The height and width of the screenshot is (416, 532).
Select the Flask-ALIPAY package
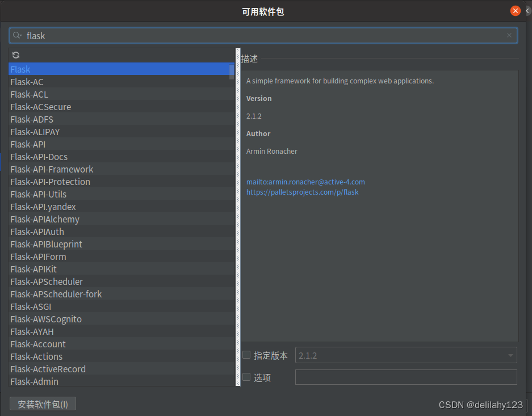(122, 132)
